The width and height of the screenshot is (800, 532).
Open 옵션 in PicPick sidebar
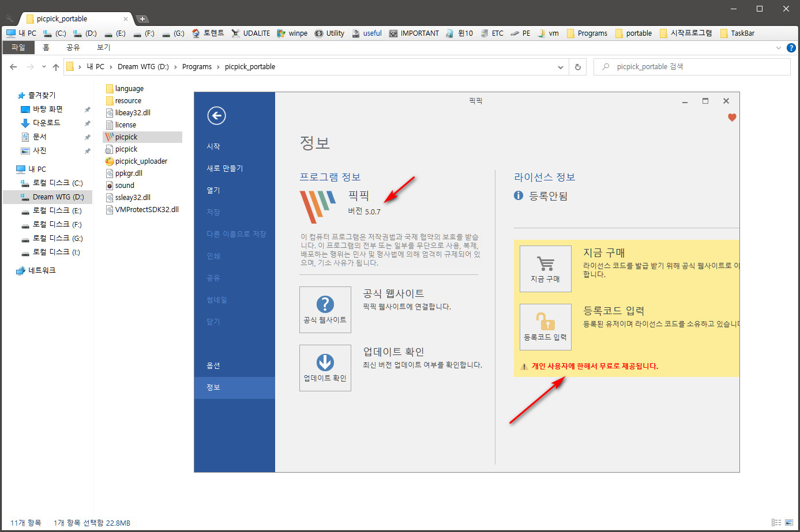(235, 365)
